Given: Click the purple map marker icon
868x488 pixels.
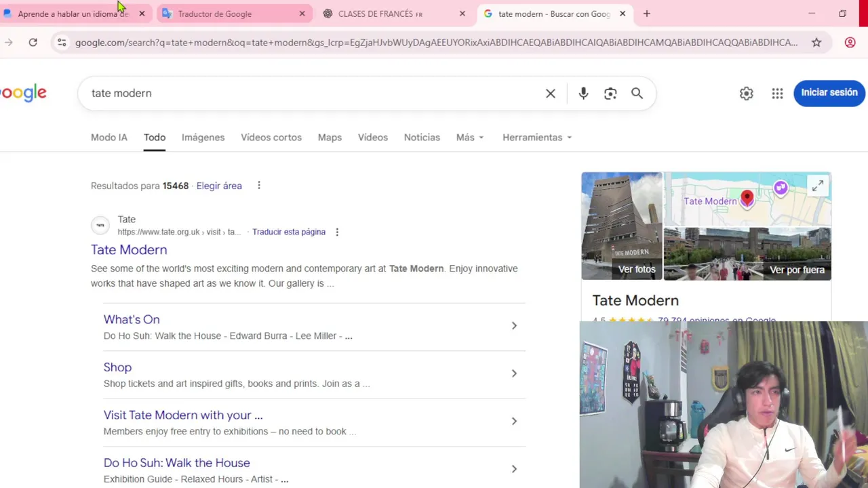Looking at the screenshot, I should (x=781, y=188).
